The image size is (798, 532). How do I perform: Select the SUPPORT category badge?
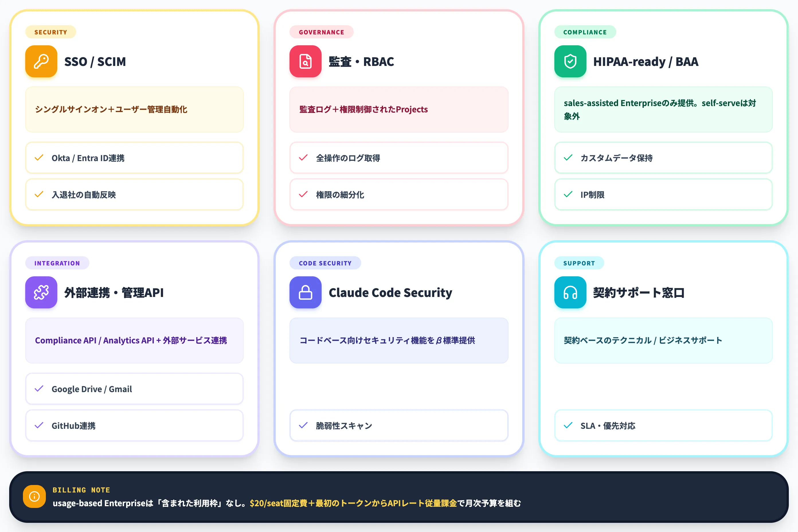tap(579, 263)
